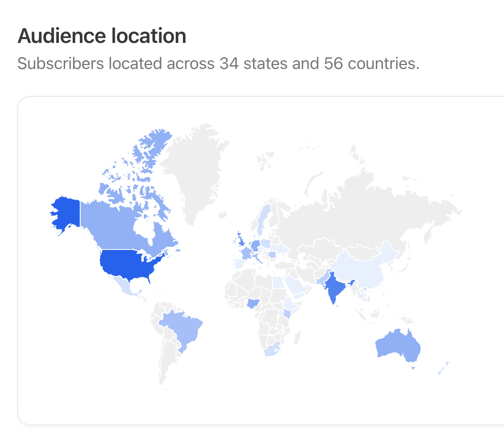Select South Africa on the map
The width and height of the screenshot is (504, 430).
(272, 350)
